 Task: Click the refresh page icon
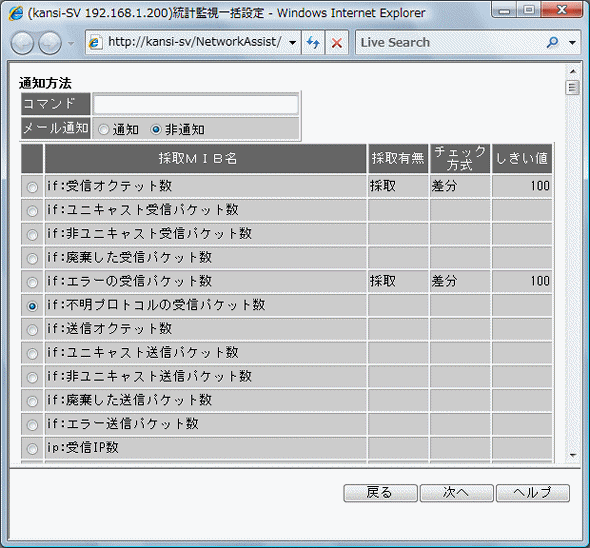313,43
